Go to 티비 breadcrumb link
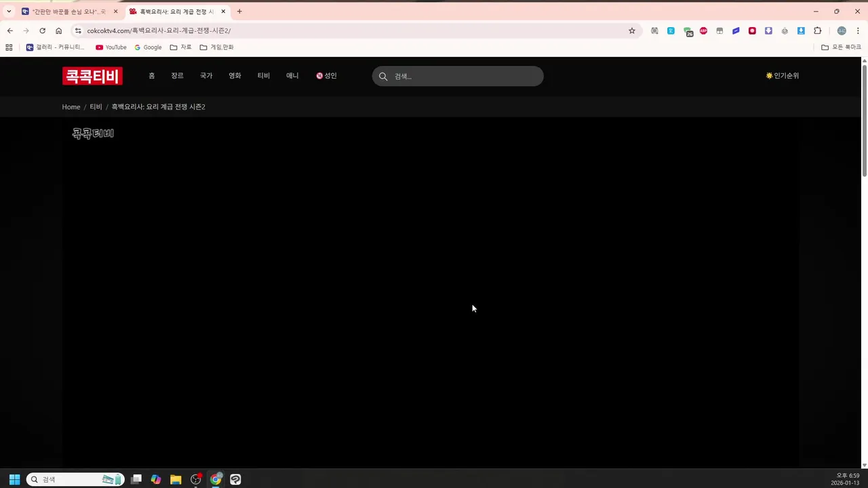The height and width of the screenshot is (488, 868). (x=96, y=107)
